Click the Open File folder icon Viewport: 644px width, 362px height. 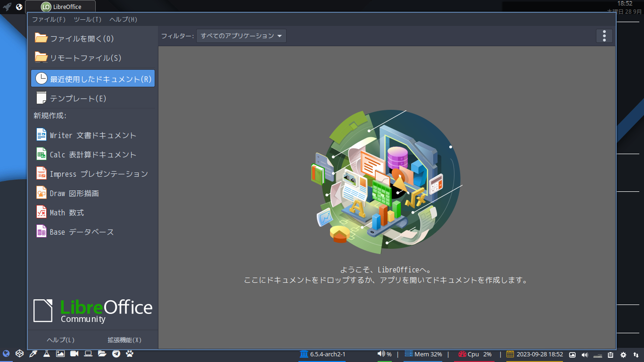pyautogui.click(x=41, y=38)
